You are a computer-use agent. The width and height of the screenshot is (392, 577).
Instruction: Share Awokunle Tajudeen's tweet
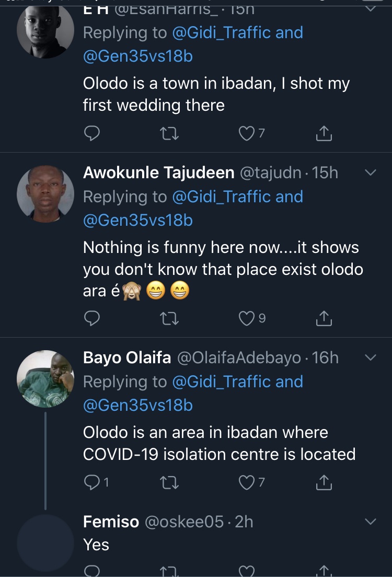(324, 318)
